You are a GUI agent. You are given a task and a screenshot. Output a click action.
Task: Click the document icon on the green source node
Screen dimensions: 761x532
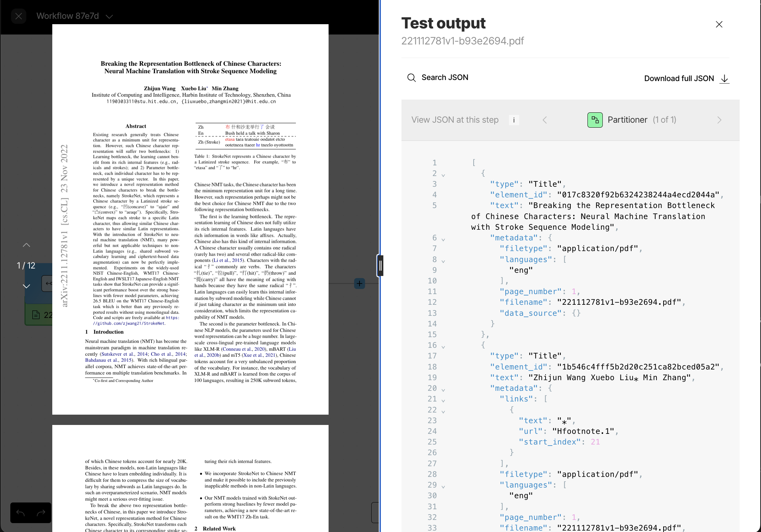36,314
